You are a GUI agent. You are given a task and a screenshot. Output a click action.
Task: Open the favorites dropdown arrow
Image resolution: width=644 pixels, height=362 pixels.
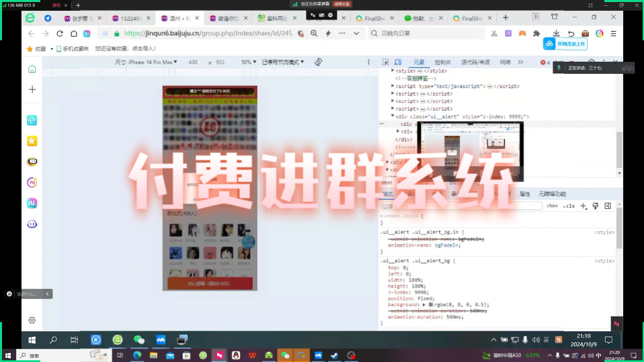(52, 49)
